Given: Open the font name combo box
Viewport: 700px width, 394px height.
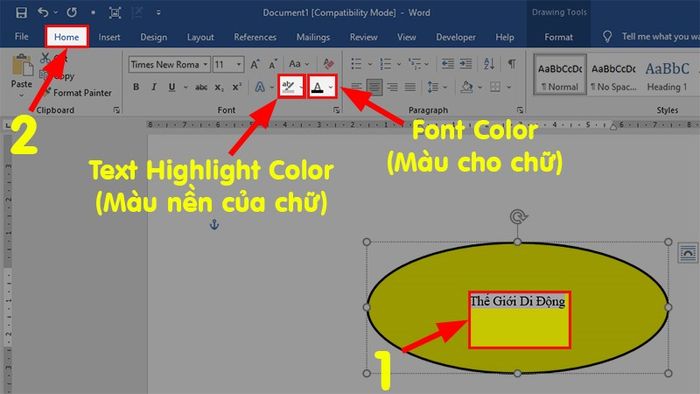Looking at the screenshot, I should (x=169, y=64).
